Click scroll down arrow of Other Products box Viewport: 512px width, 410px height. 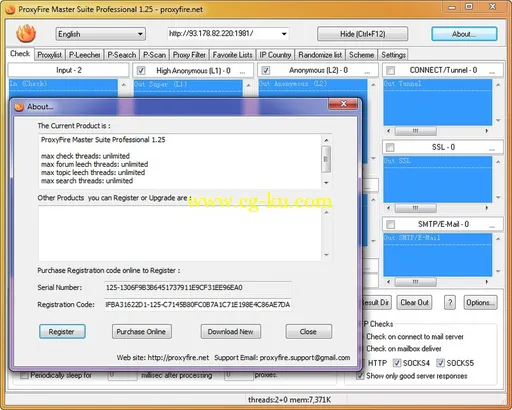(x=326, y=255)
